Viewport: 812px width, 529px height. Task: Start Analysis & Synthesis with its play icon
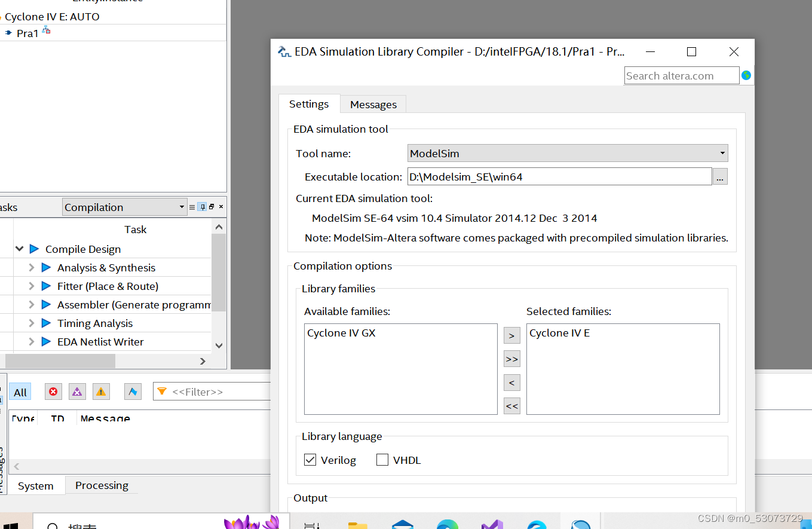(46, 268)
